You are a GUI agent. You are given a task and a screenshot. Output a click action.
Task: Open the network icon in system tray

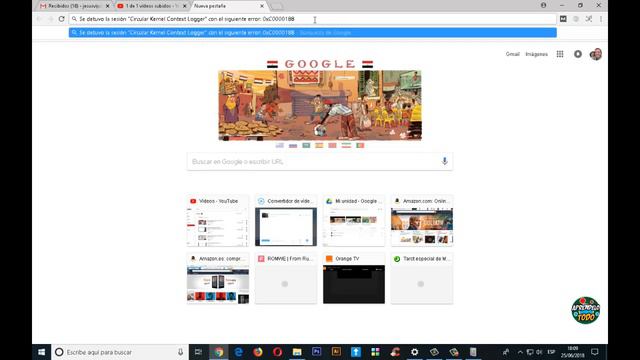[530, 352]
